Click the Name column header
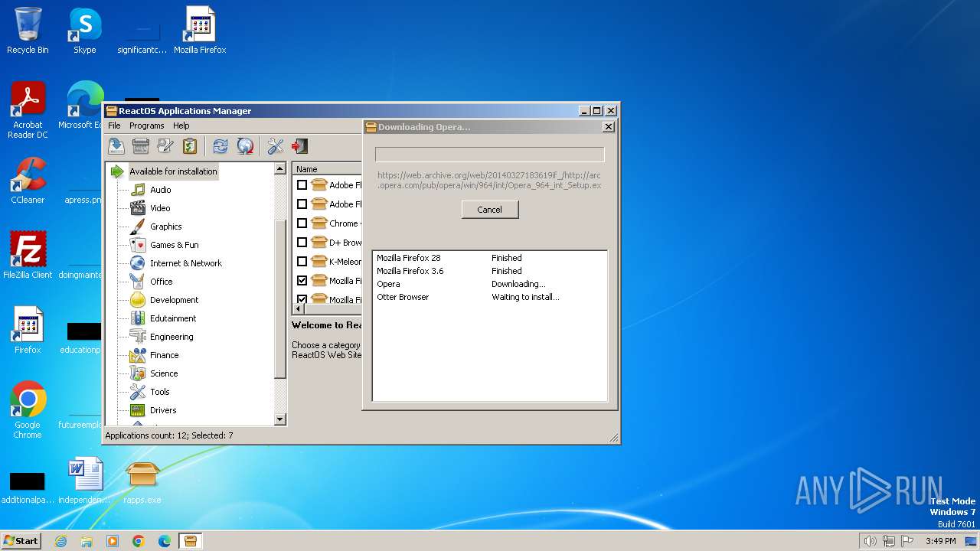Image resolution: width=980 pixels, height=551 pixels. click(328, 169)
